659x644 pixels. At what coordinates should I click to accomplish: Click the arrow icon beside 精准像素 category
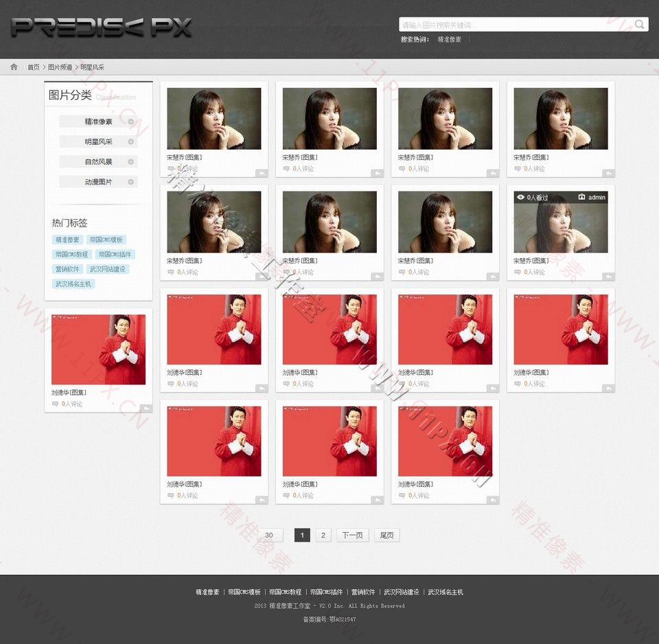click(130, 122)
